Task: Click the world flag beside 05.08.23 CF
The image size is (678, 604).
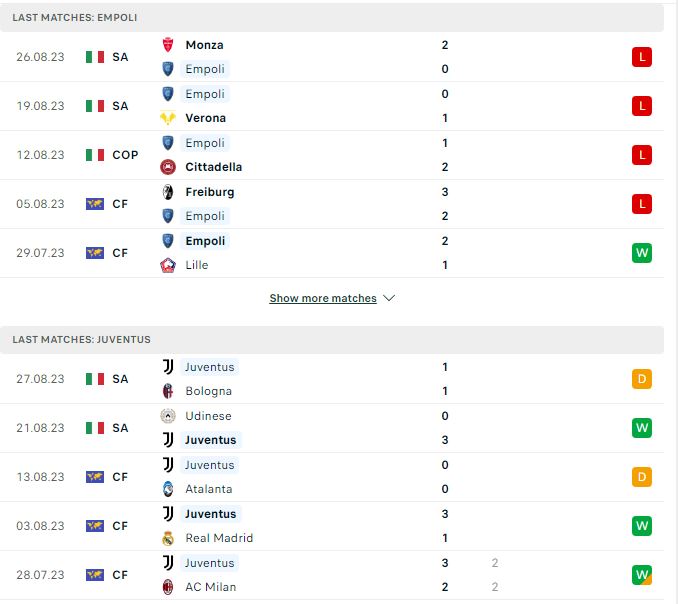Action: click(95, 204)
